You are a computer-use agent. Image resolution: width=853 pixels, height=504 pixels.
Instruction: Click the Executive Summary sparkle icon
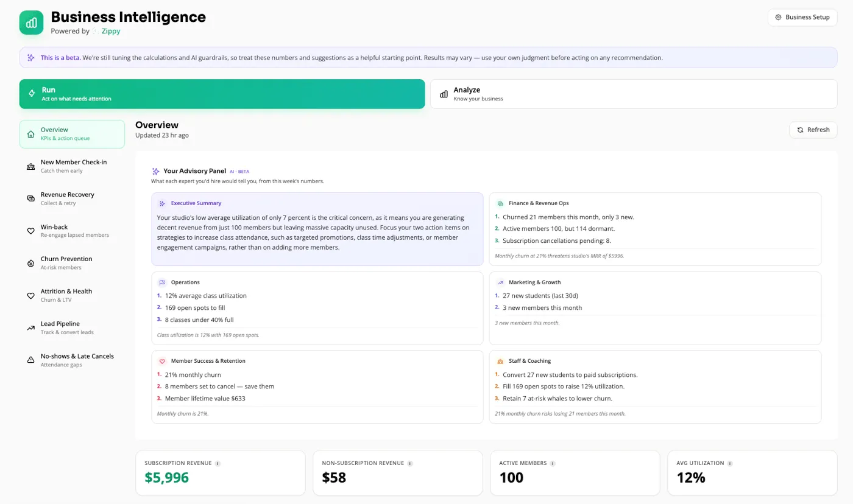(x=162, y=203)
